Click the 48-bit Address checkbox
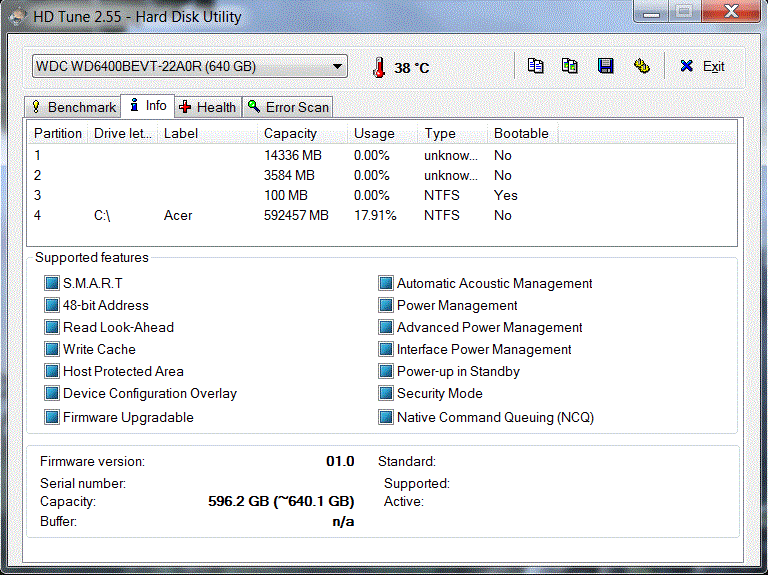Image resolution: width=768 pixels, height=575 pixels. tap(51, 305)
